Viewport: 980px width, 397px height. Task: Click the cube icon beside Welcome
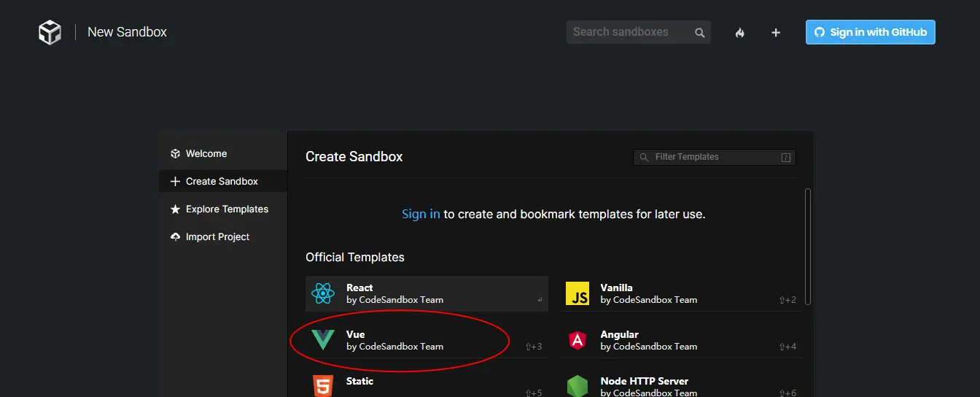(x=175, y=154)
